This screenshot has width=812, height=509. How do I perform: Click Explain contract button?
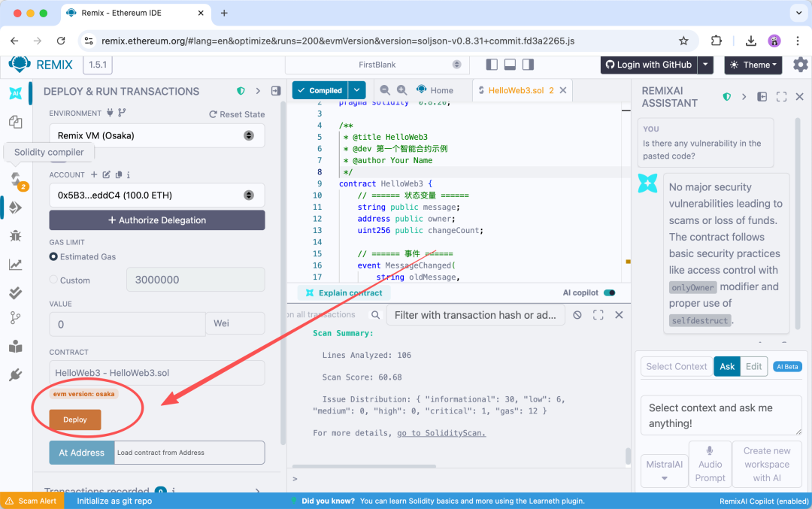coord(344,293)
